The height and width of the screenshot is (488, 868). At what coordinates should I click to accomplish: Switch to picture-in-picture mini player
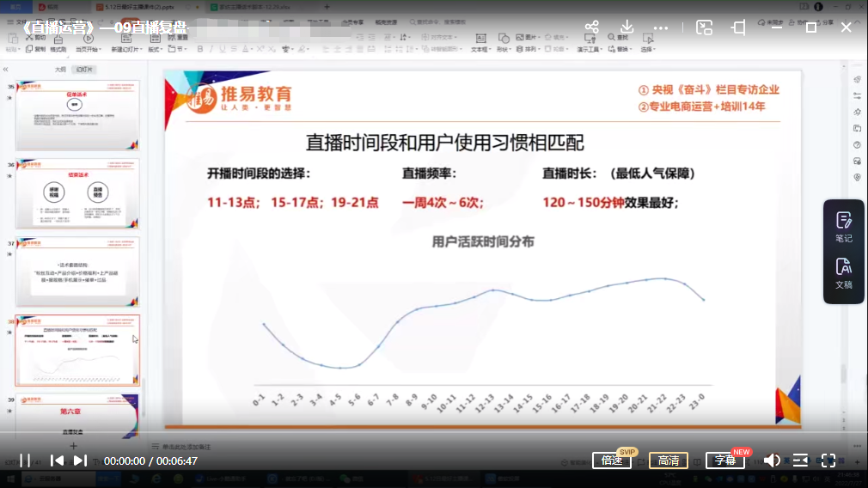(x=704, y=27)
